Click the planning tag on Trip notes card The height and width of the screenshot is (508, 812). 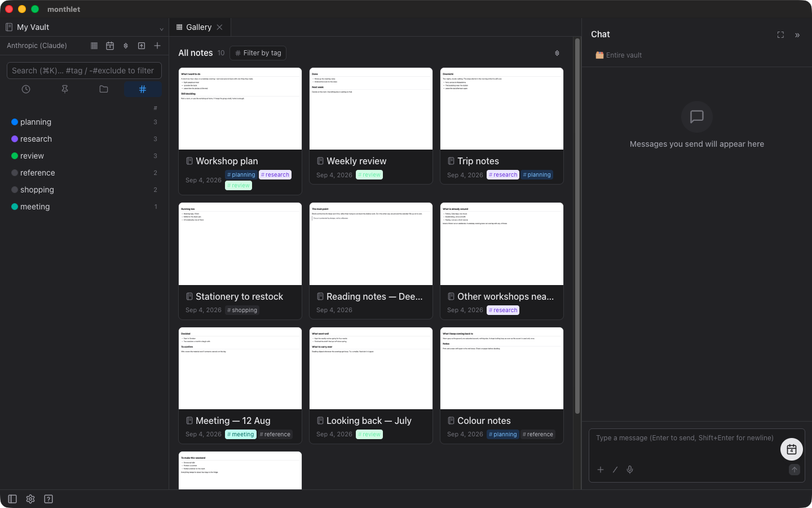coord(537,175)
